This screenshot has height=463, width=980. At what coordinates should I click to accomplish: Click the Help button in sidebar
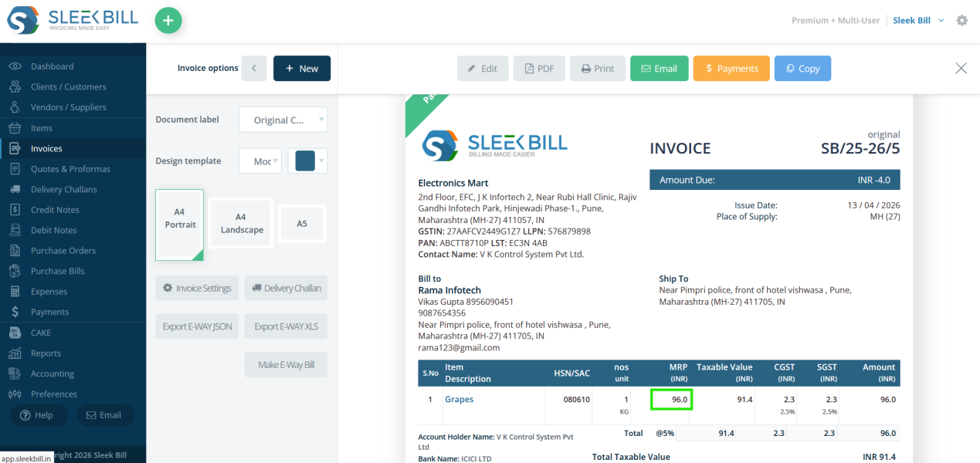pyautogui.click(x=38, y=415)
